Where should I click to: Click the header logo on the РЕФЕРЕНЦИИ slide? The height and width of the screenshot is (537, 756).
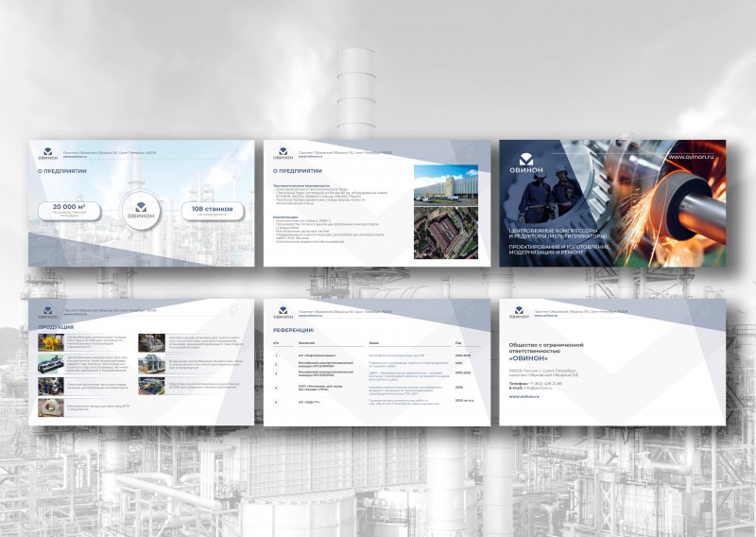(283, 313)
